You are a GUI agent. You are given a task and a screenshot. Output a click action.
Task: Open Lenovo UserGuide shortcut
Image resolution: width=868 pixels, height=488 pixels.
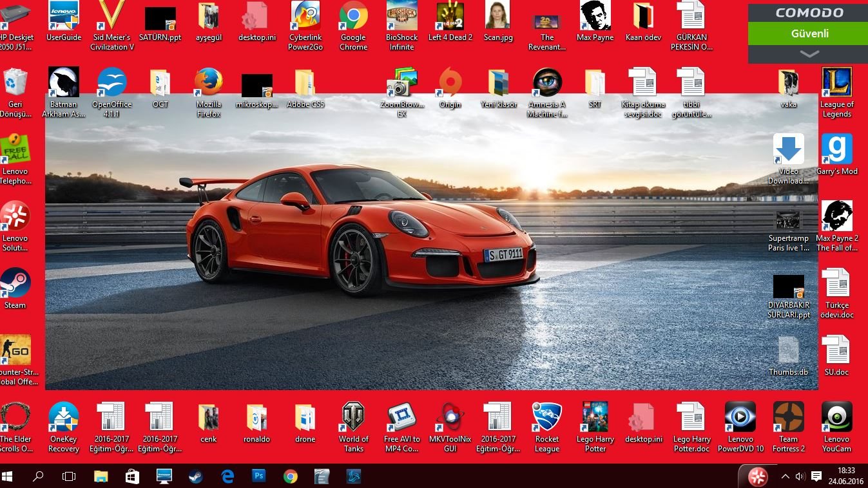click(x=64, y=22)
